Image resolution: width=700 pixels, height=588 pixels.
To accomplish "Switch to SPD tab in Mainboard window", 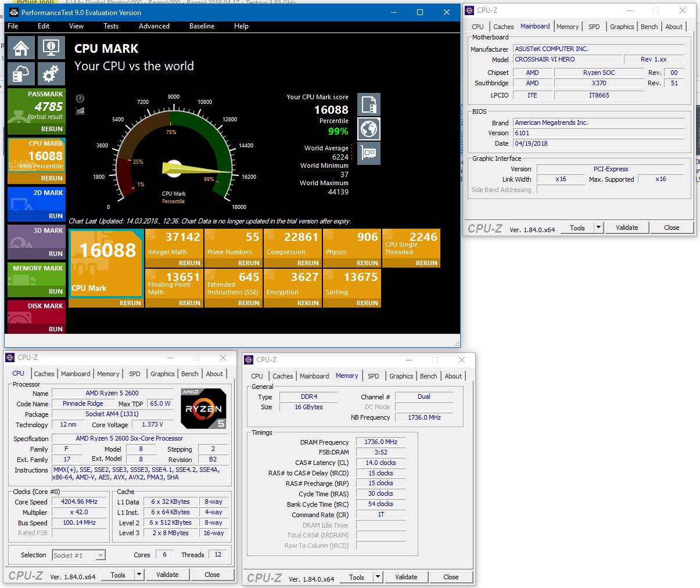I will click(x=594, y=27).
